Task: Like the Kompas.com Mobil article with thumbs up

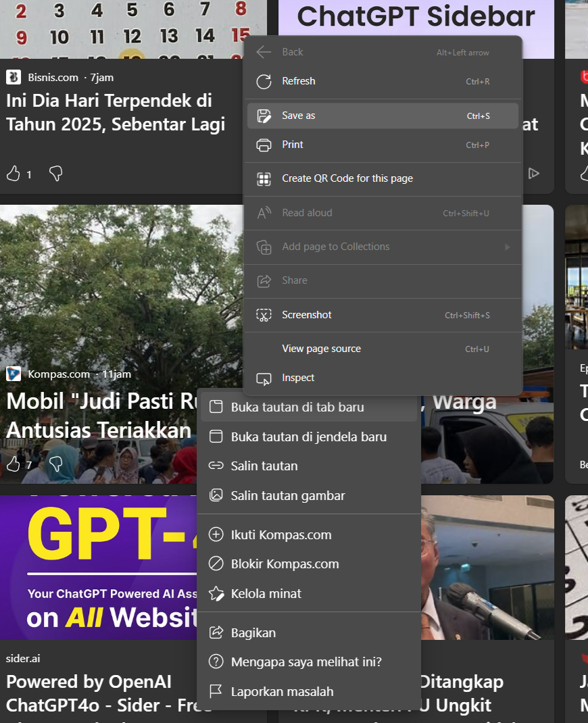Action: [14, 464]
